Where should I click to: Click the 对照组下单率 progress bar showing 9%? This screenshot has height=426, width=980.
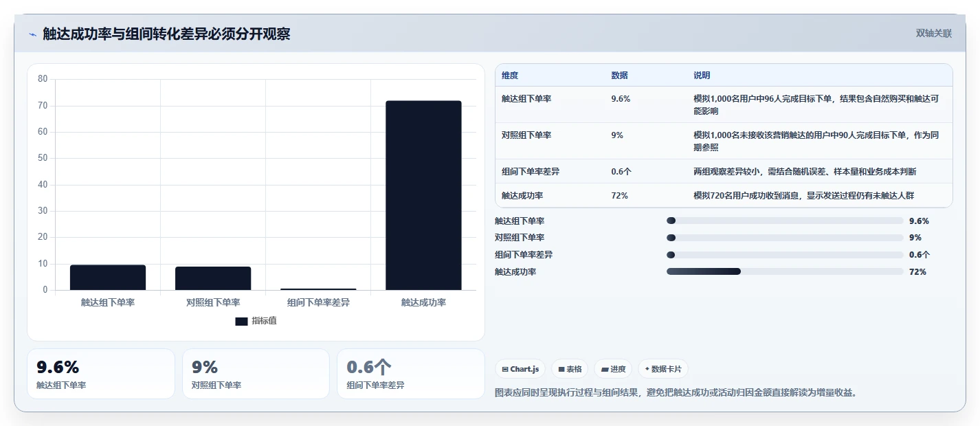[785, 238]
